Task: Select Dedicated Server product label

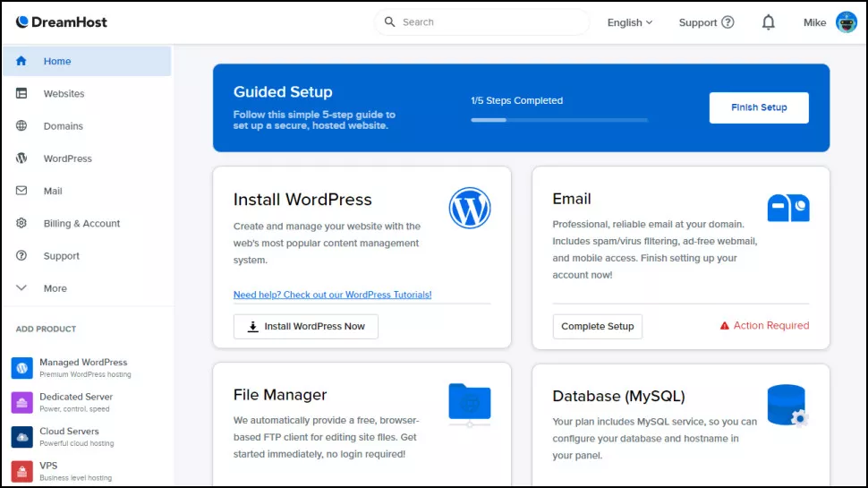Action: (76, 397)
